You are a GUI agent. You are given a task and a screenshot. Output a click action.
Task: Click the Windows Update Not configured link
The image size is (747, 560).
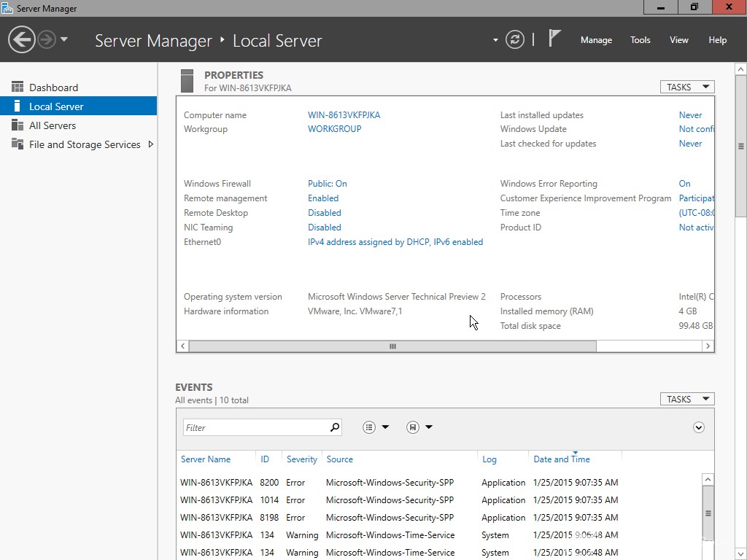pos(696,128)
